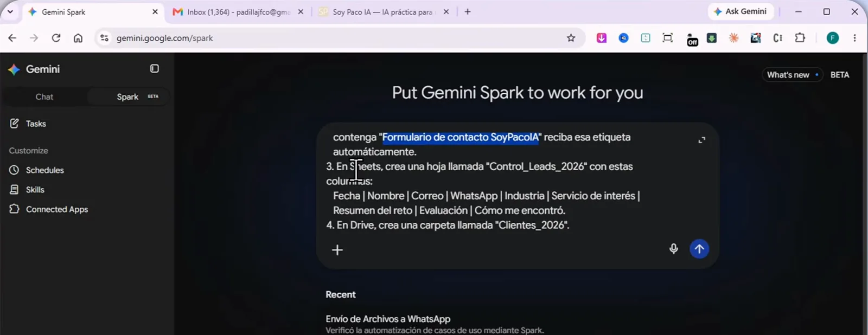The image size is (868, 335).
Task: Open Chrome three-dot menu
Action: (854, 38)
